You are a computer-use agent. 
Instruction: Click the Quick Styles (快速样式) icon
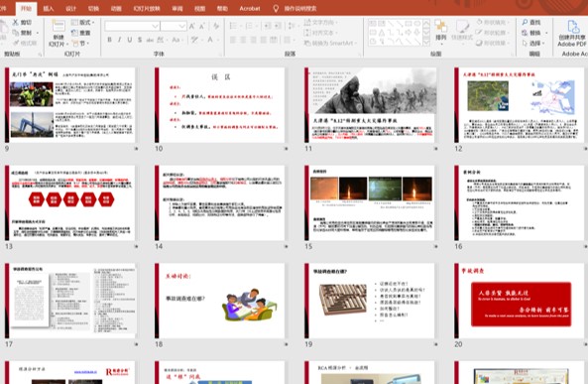tap(462, 27)
